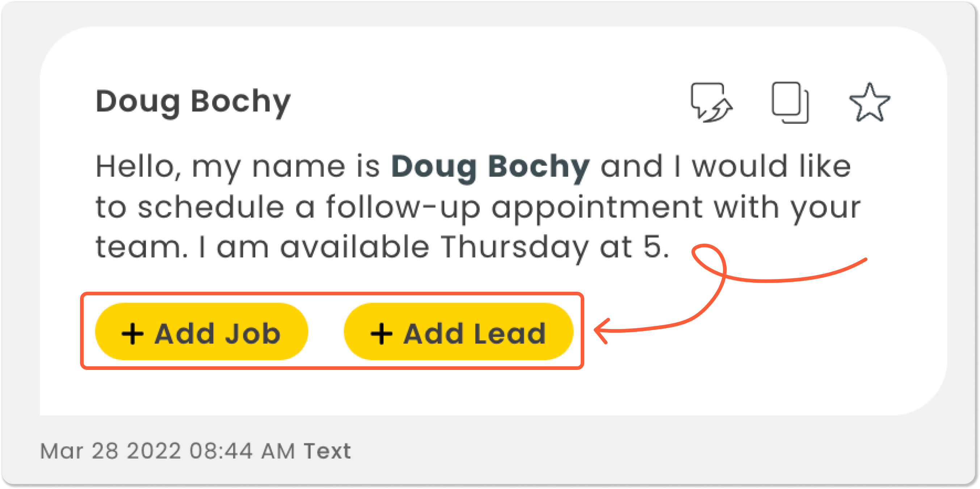Click the word Lead on yellow button
This screenshot has height=489, width=980.
click(510, 334)
